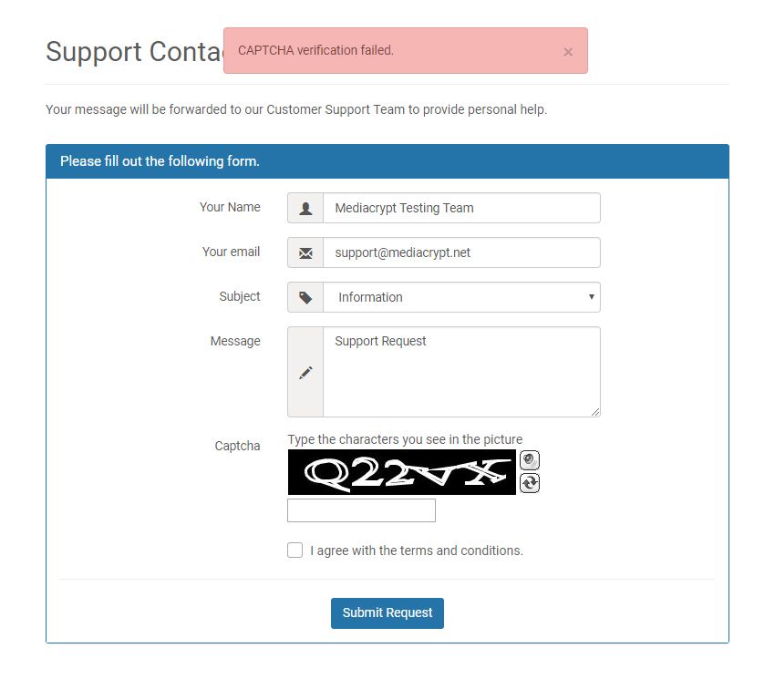
Task: Click the empty captcha answer box
Action: (361, 510)
